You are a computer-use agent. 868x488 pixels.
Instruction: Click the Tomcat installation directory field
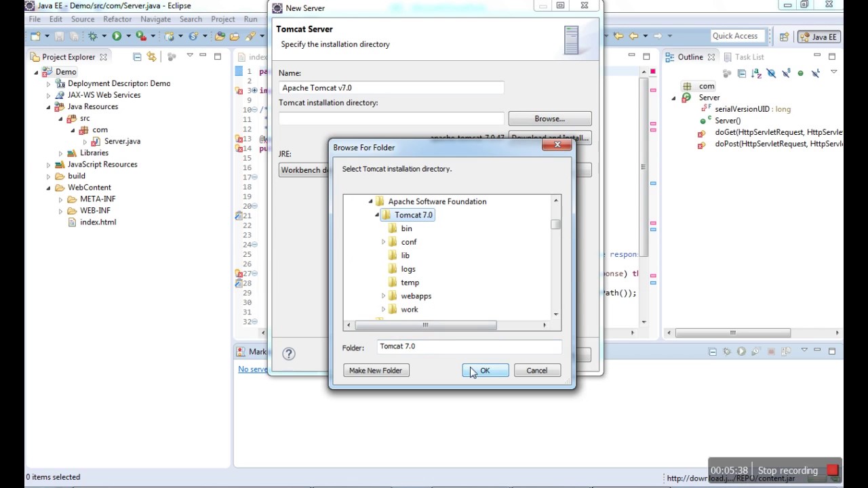(x=392, y=119)
